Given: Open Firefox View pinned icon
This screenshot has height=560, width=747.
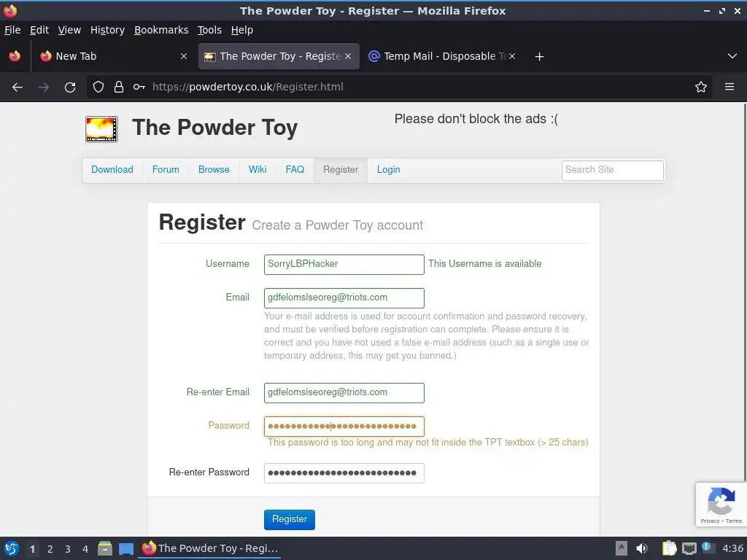Looking at the screenshot, I should pyautogui.click(x=15, y=56).
